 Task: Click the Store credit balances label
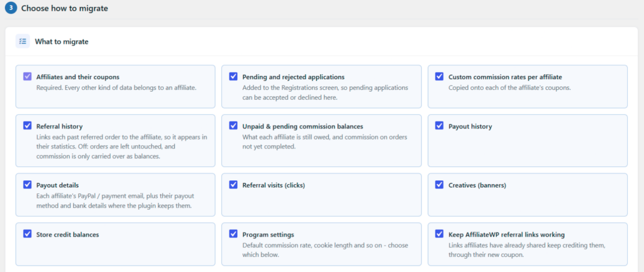click(x=68, y=235)
